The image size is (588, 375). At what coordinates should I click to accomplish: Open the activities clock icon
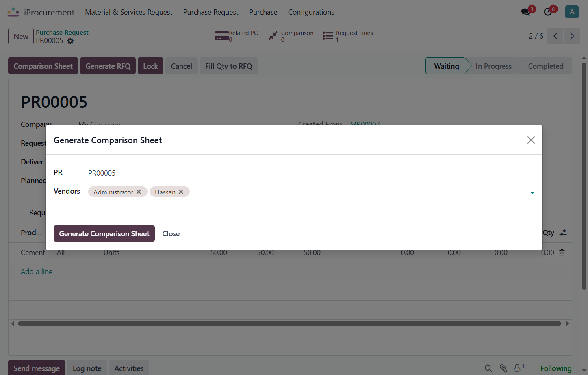pos(548,12)
